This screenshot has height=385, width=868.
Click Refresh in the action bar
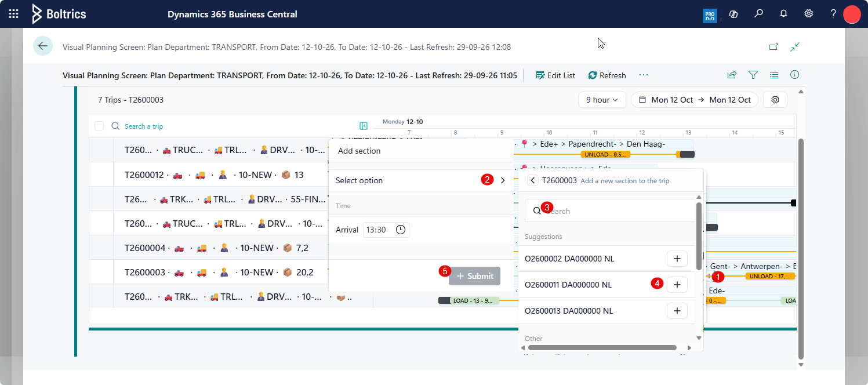(x=607, y=75)
